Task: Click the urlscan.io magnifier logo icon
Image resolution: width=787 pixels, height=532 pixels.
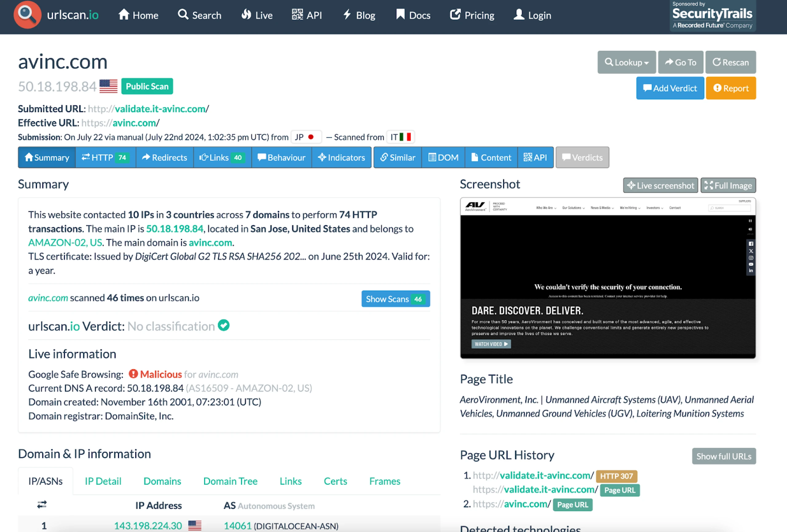Action: pos(27,14)
